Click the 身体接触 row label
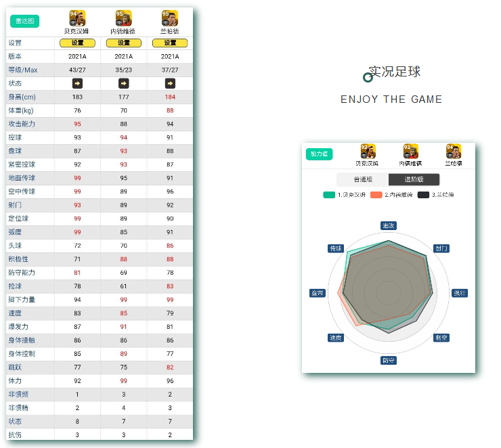Screen dimensions: 501x448 [22, 340]
